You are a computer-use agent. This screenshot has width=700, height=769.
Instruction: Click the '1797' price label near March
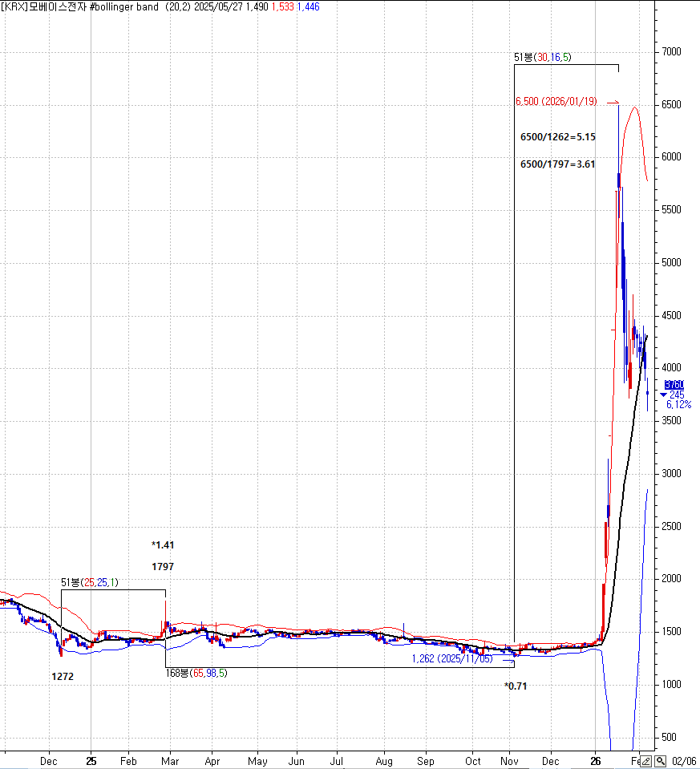163,566
